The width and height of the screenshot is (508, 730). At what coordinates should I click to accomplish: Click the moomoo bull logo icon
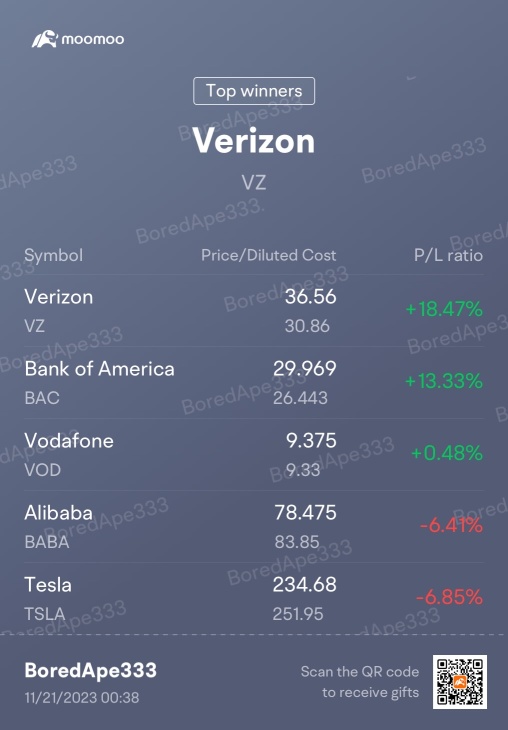tap(45, 39)
